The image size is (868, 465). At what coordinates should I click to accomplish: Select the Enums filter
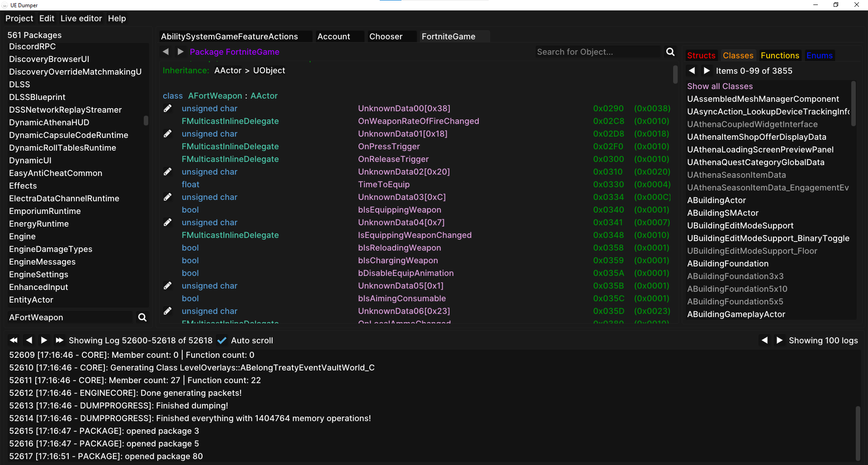coord(819,56)
